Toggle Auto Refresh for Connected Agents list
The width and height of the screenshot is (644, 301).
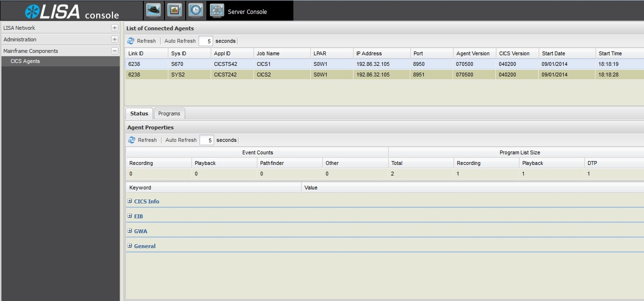(180, 41)
